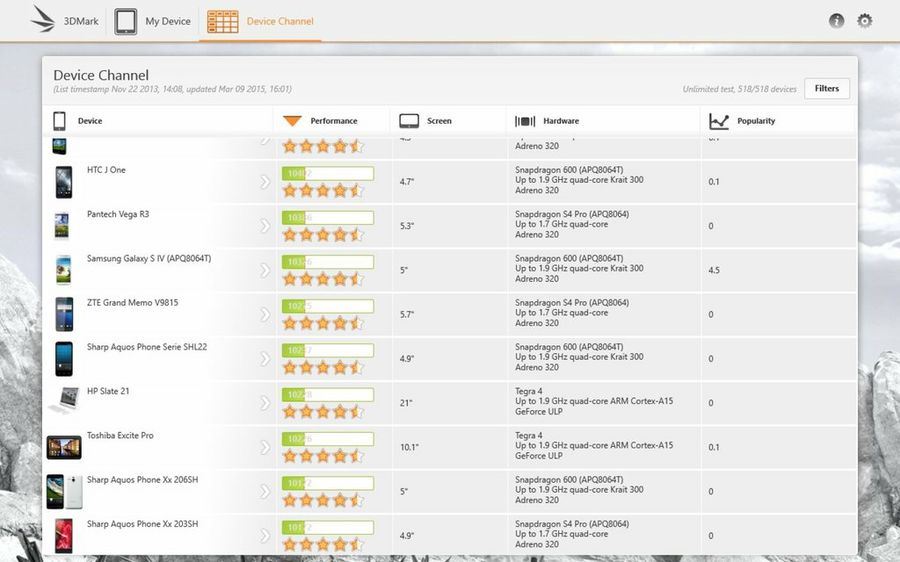Click the Device column phone icon
Viewport: 900px width, 562px height.
tap(59, 121)
